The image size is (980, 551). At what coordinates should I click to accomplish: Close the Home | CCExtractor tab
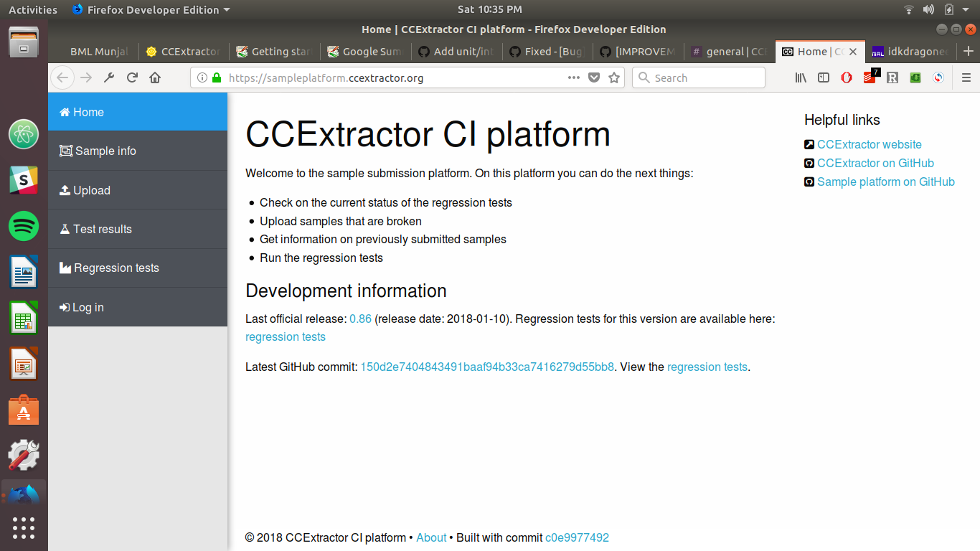[853, 51]
